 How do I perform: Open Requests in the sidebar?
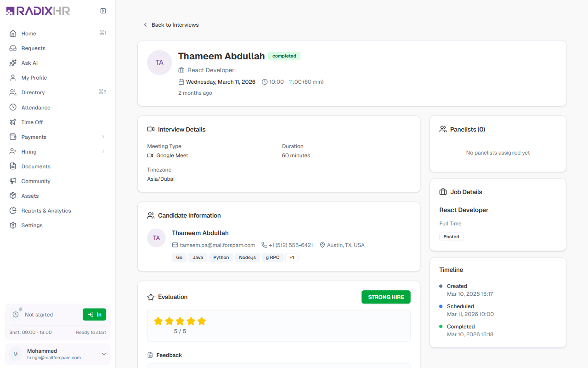57,48
